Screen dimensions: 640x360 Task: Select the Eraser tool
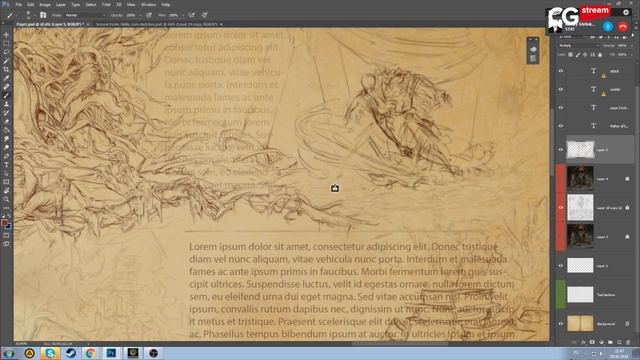coord(6,121)
